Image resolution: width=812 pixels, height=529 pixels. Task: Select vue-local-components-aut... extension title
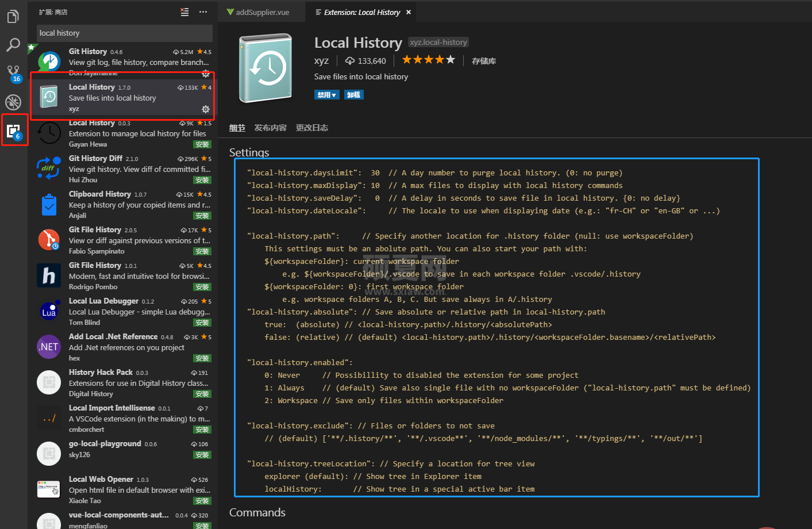click(x=119, y=515)
